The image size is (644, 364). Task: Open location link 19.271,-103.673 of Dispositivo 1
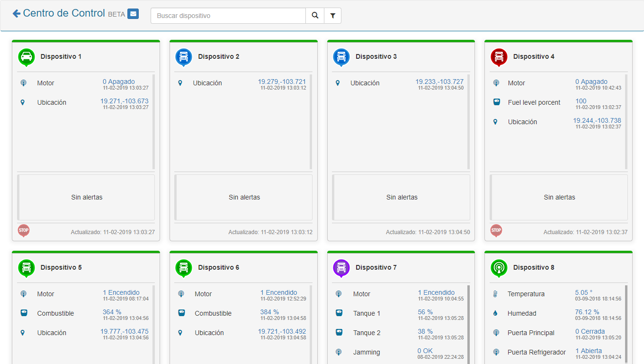coord(124,101)
